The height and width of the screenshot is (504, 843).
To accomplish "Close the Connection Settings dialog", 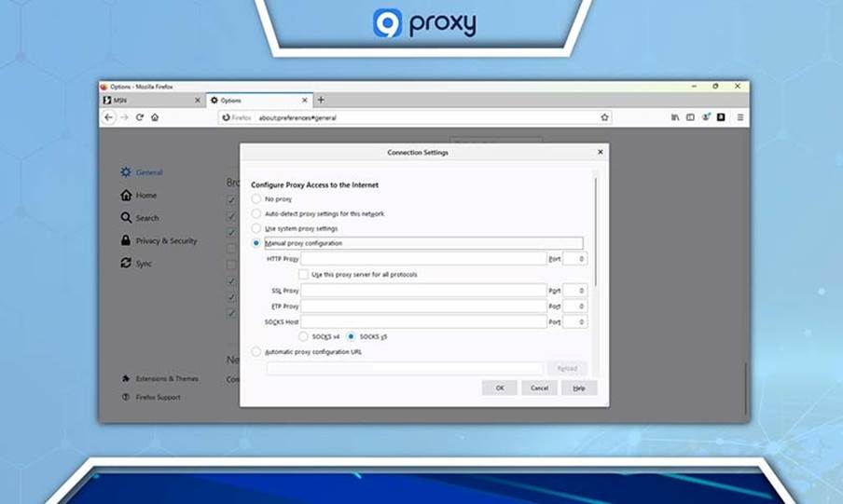I will 601,152.
